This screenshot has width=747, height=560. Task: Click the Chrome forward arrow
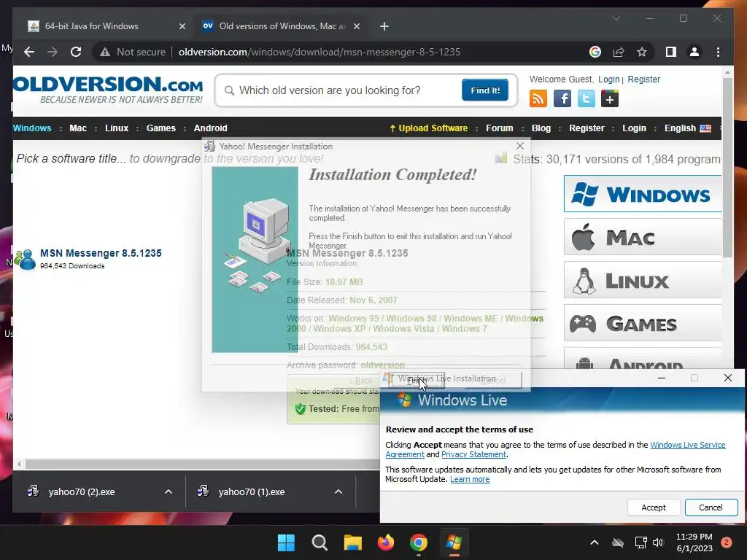pos(53,52)
